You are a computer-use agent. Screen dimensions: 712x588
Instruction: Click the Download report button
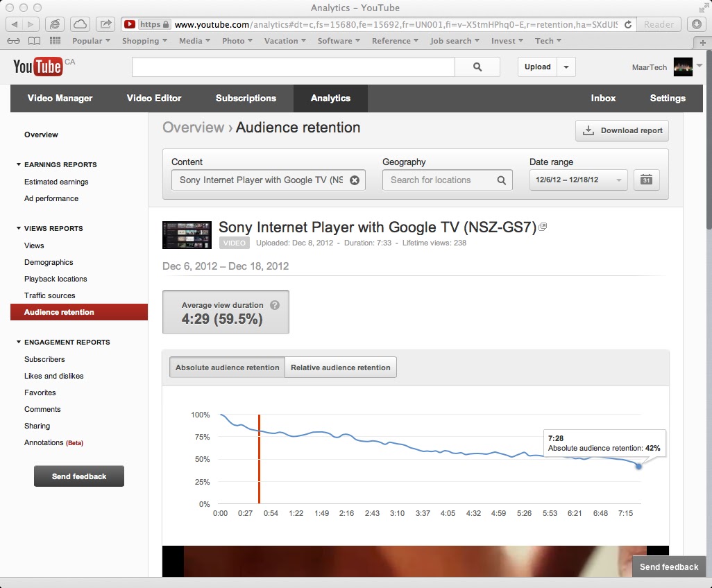[622, 130]
